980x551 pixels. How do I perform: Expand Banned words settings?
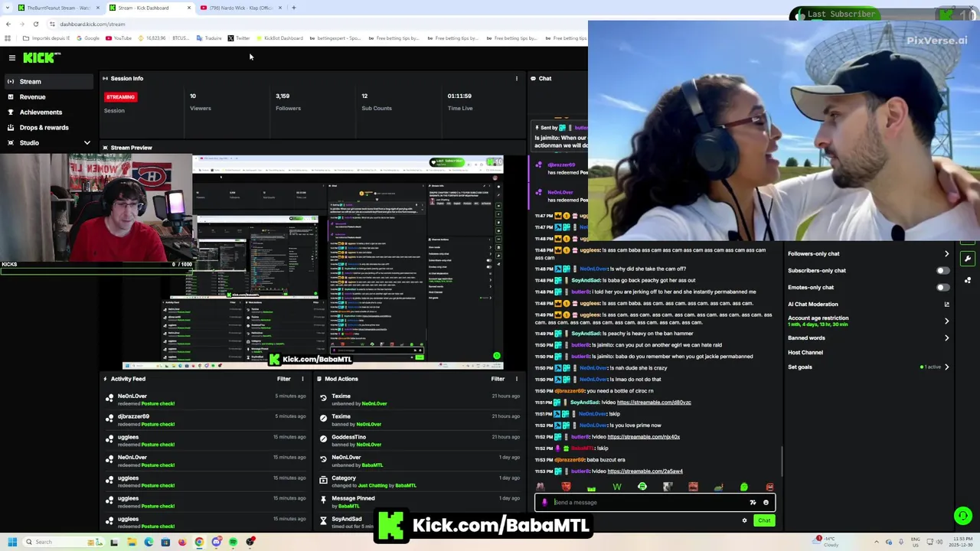tap(946, 337)
